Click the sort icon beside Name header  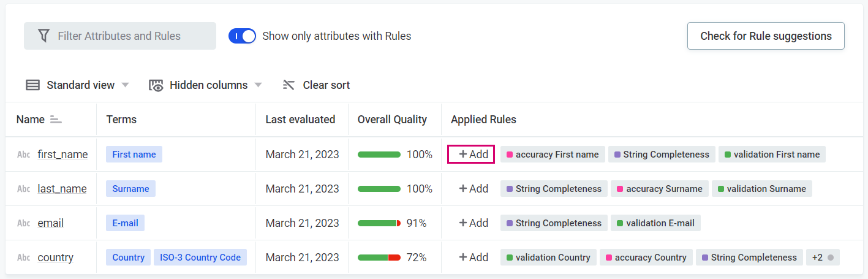[56, 120]
